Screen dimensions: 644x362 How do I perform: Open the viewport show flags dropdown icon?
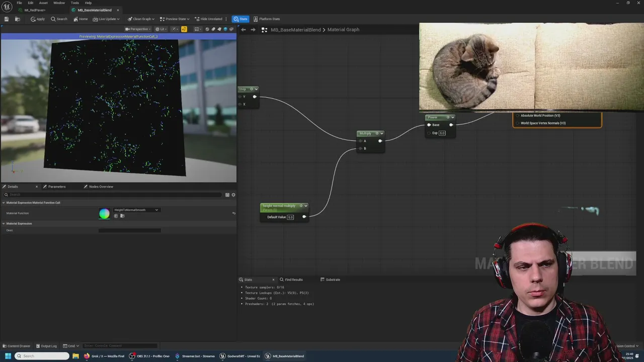(x=175, y=29)
